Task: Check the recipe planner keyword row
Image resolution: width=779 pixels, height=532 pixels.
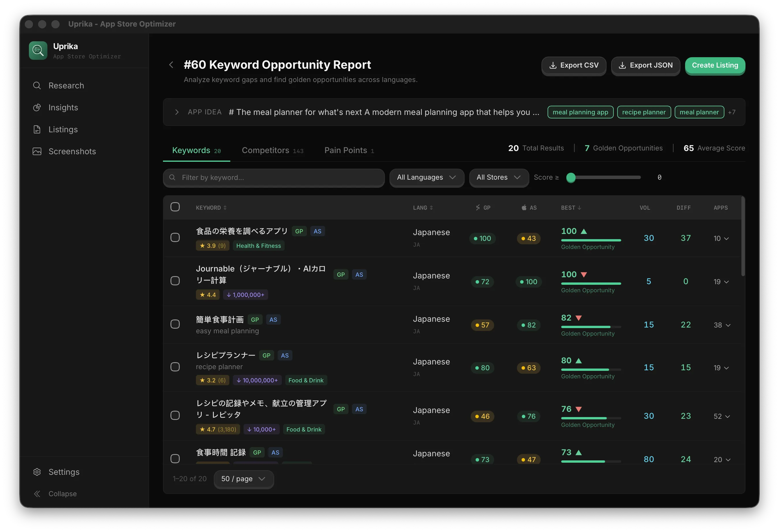Action: point(175,367)
